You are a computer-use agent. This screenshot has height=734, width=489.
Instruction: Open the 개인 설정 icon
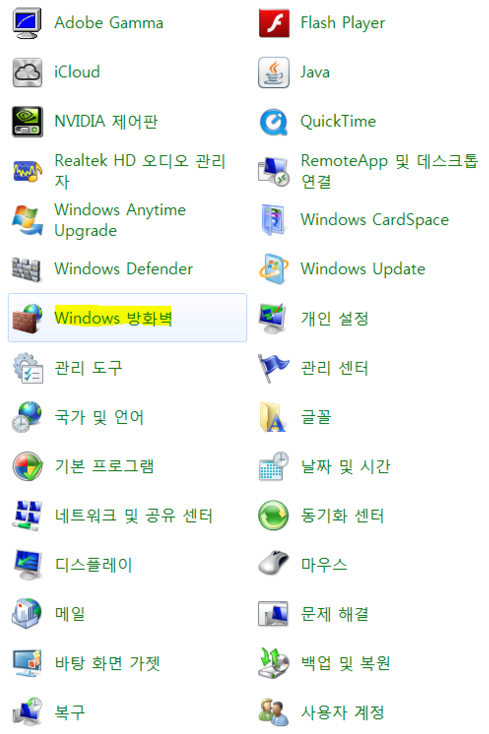[274, 318]
